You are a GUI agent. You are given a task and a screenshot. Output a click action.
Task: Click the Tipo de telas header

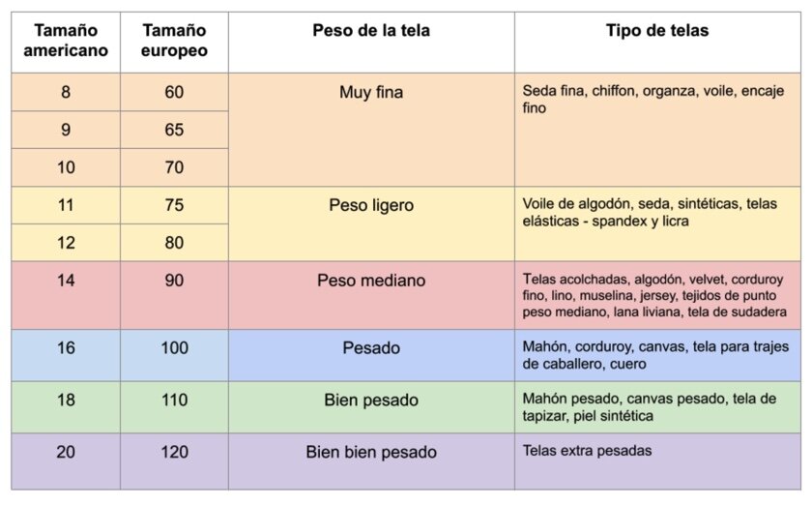coord(657,43)
